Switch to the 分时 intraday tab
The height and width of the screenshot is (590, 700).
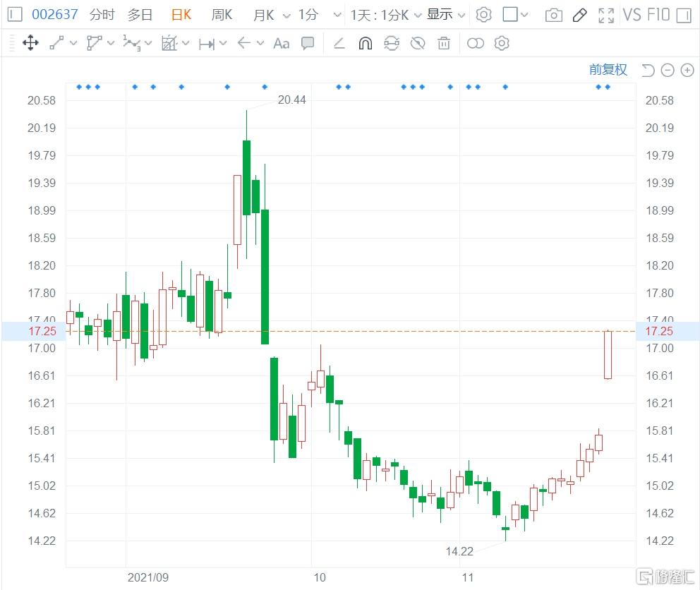(x=102, y=15)
